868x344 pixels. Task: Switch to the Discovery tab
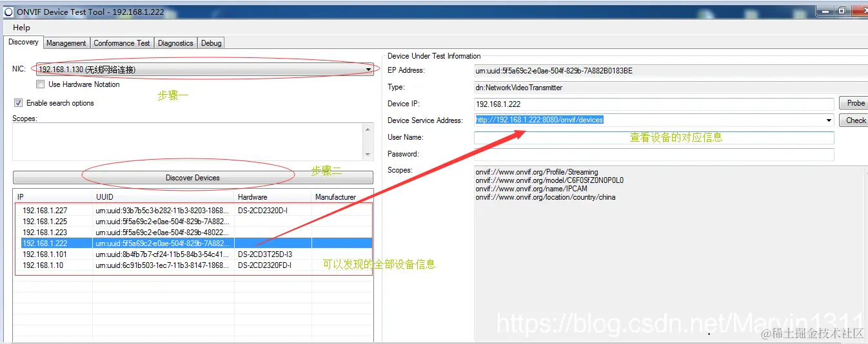point(24,42)
